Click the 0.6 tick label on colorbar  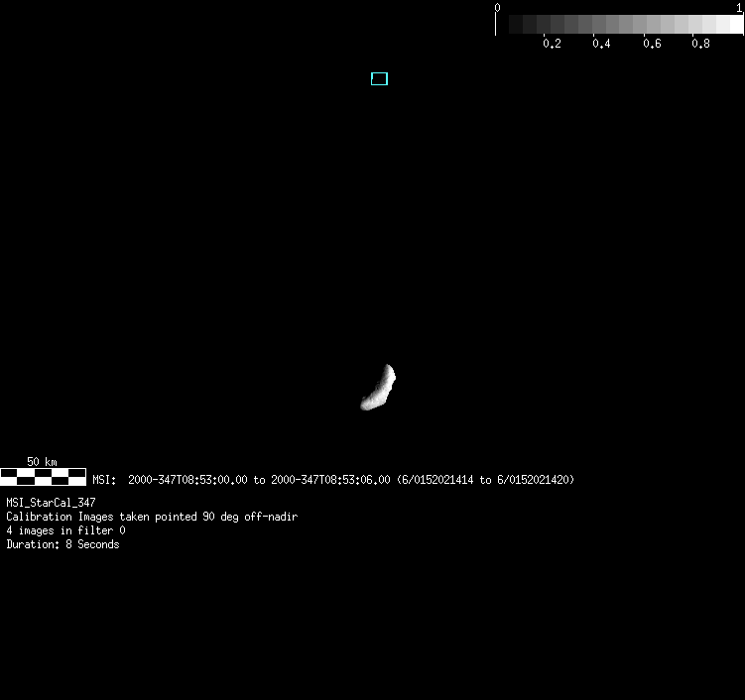click(651, 44)
